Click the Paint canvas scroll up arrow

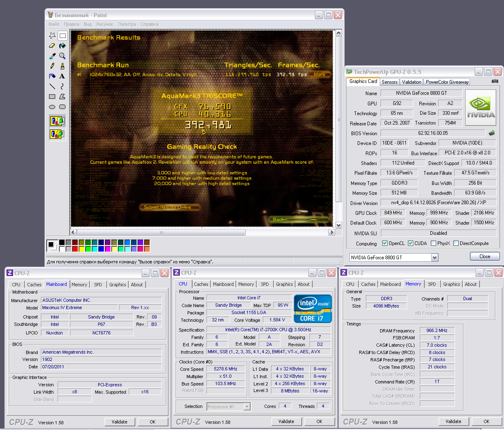click(338, 33)
